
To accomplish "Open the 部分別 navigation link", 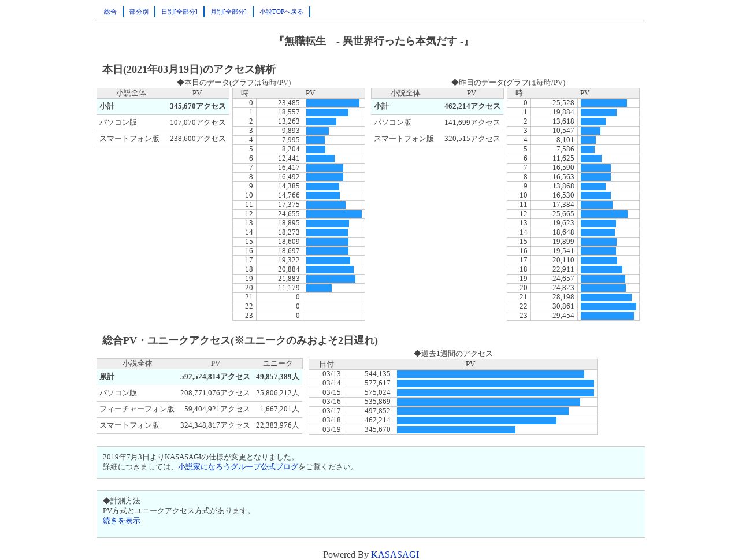I will 139,12.
